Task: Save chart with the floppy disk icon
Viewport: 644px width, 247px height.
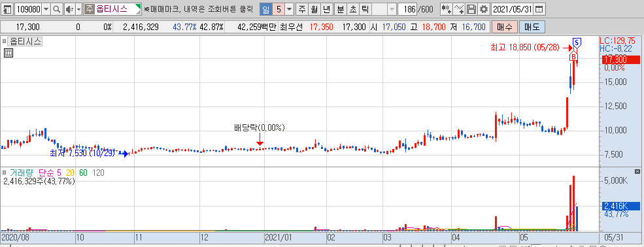Action: click(472, 9)
